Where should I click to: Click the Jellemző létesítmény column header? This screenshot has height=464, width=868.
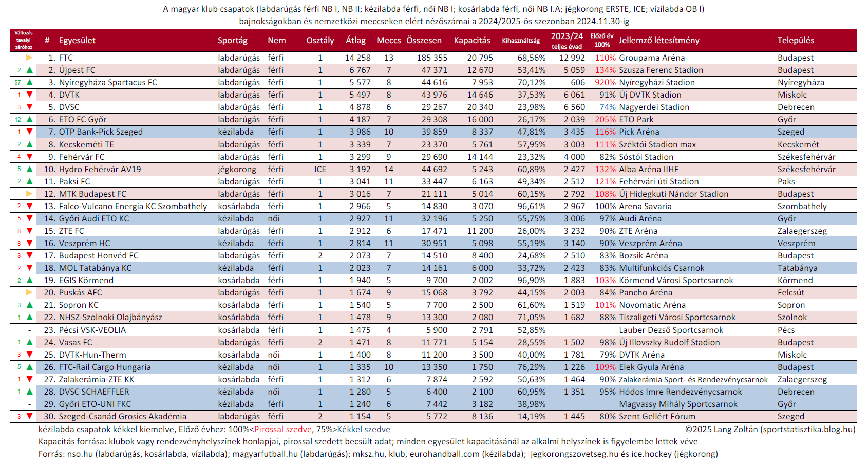pyautogui.click(x=659, y=40)
